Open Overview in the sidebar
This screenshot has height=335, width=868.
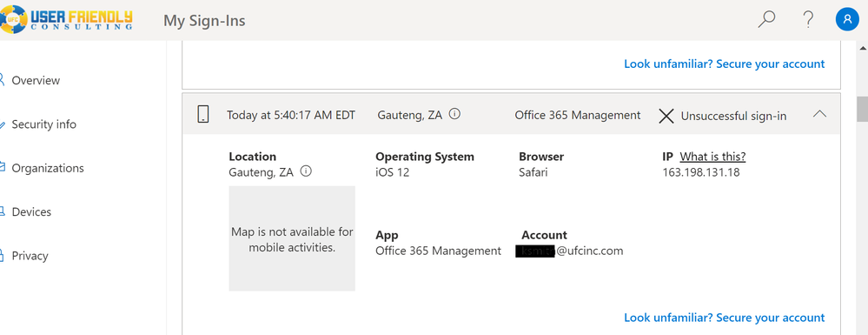coord(36,80)
